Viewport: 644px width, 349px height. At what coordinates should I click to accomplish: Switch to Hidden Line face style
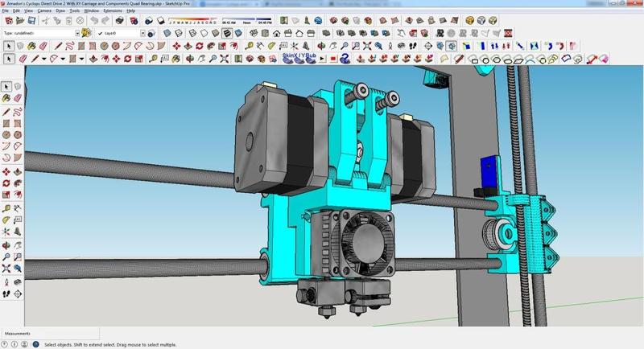(x=204, y=33)
